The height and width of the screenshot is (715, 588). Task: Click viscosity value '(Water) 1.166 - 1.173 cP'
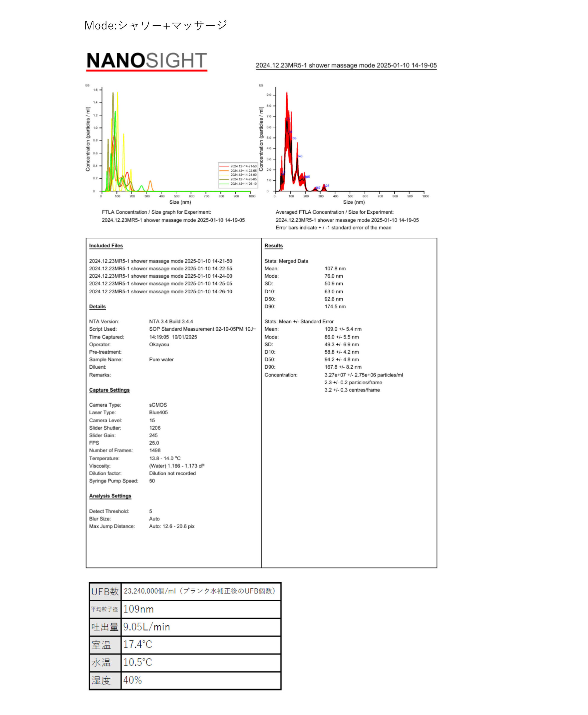point(177,466)
